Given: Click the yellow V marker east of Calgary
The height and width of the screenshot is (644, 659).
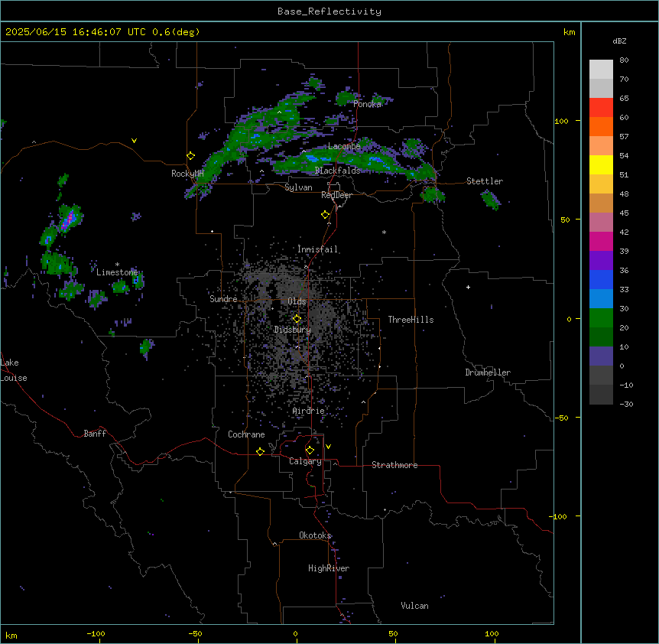Looking at the screenshot, I should pyautogui.click(x=328, y=447).
